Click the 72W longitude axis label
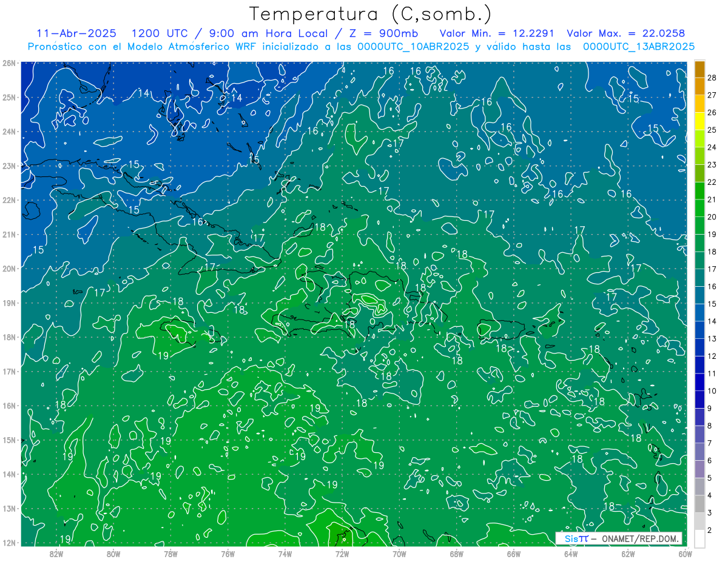 click(x=342, y=554)
